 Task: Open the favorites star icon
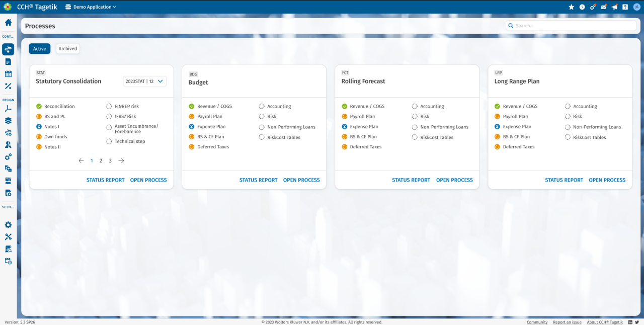tap(571, 7)
